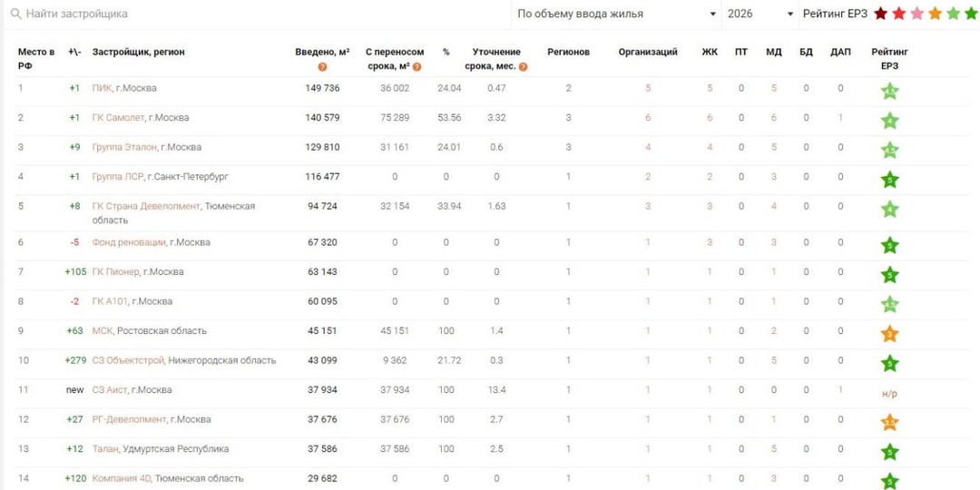Click ГК Пионер's rating star icon
Screen dimensions: 980x490
pos(889,274)
